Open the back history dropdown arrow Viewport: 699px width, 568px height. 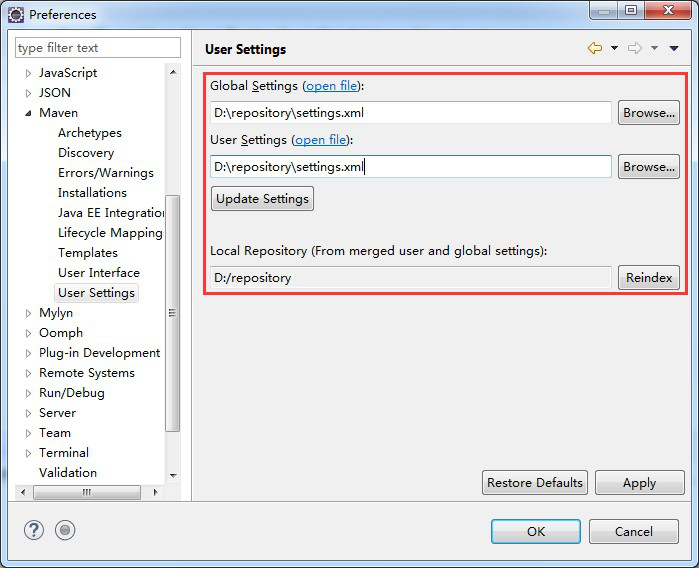click(614, 48)
